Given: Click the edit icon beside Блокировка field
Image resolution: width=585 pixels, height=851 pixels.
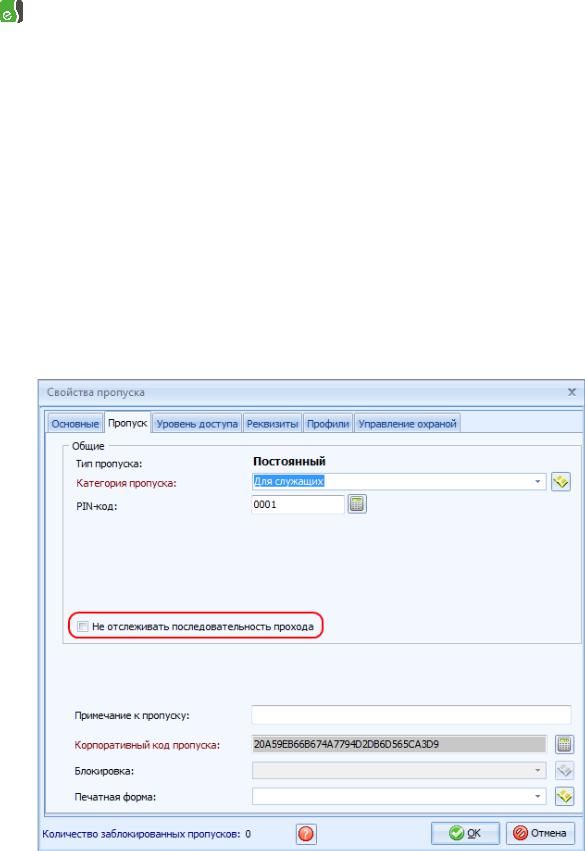Looking at the screenshot, I should [564, 770].
